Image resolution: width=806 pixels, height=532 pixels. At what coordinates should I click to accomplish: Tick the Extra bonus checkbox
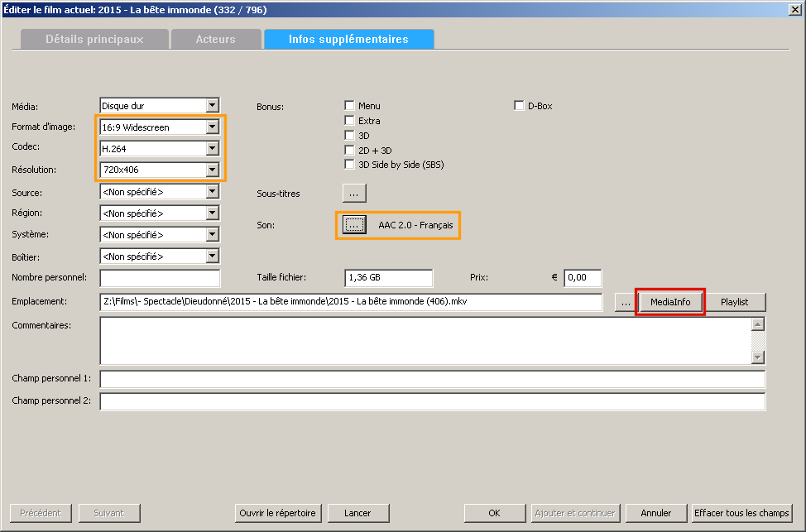point(349,120)
